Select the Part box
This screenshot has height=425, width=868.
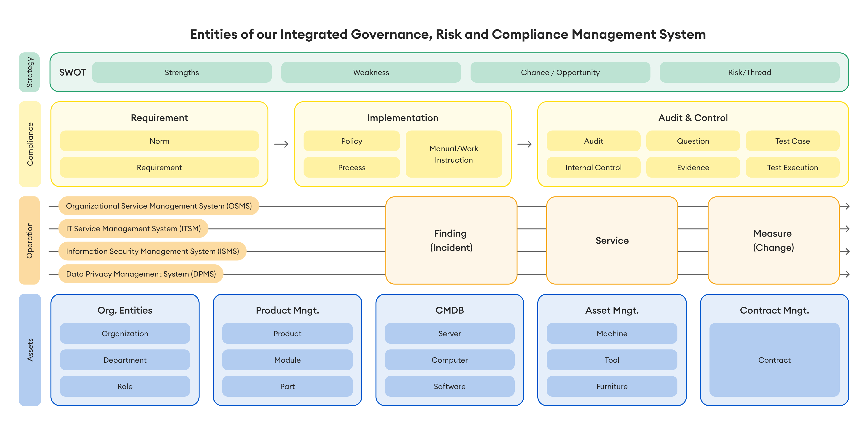[288, 386]
